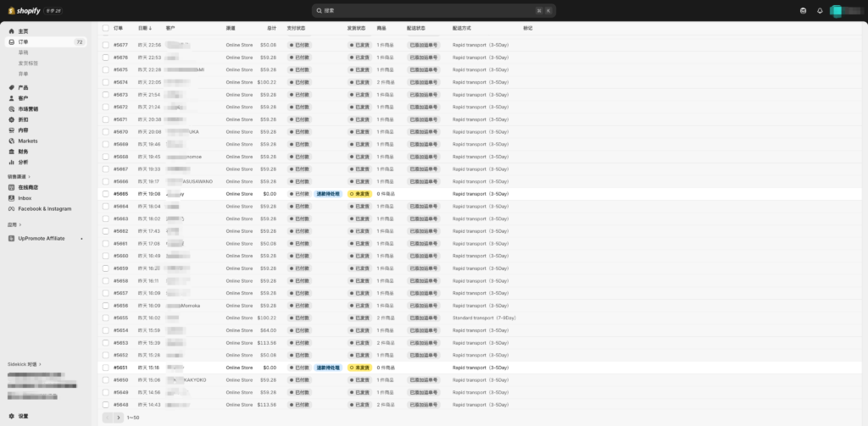
Task: Click the magnifier icon in search bar
Action: (x=320, y=10)
